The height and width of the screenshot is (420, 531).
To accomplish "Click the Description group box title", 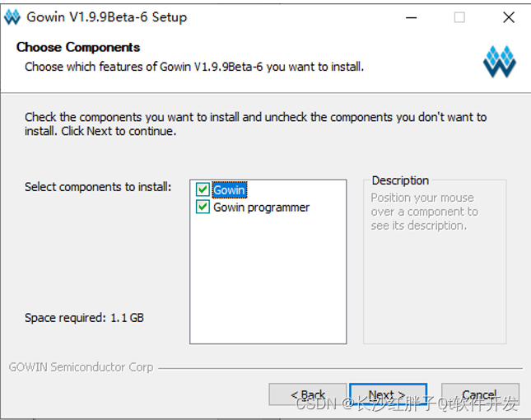I will point(400,180).
